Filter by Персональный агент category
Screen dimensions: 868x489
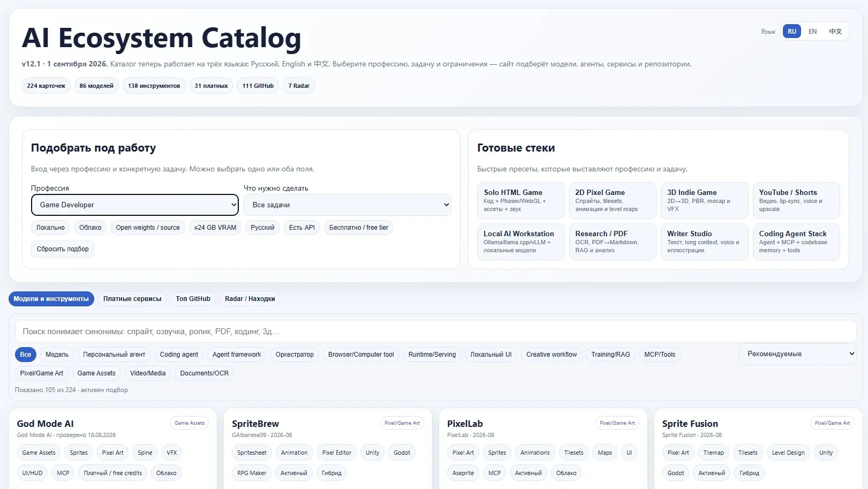(114, 355)
